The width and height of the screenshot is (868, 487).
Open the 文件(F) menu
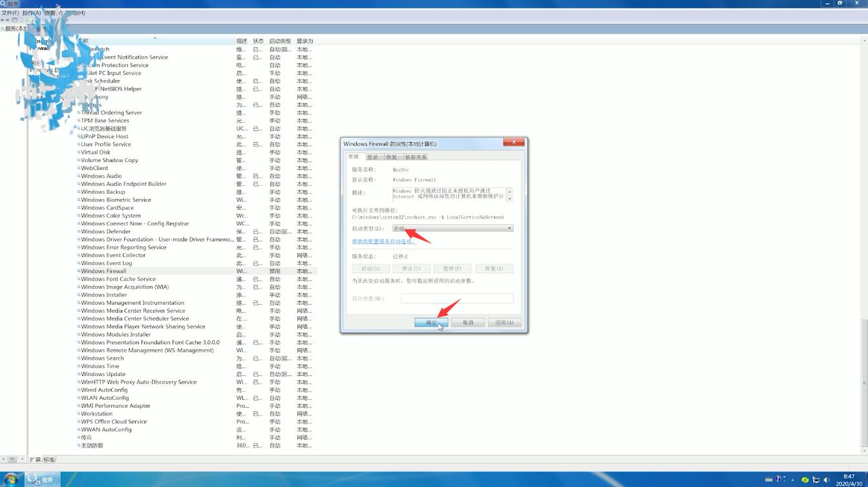click(x=10, y=13)
